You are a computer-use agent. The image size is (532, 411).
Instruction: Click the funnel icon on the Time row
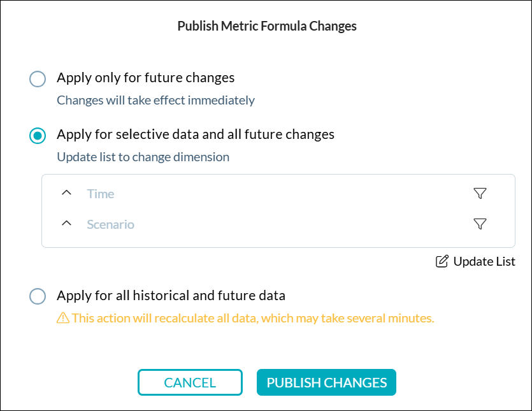coord(481,193)
